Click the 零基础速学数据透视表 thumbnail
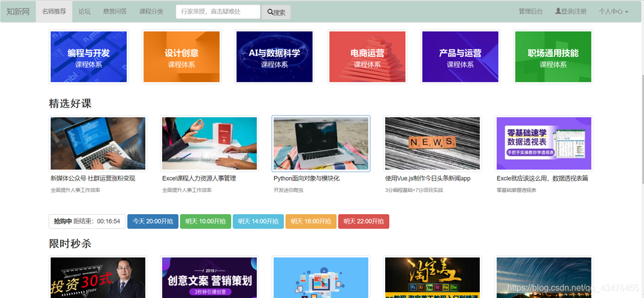This screenshot has width=644, height=298. pos(544,144)
